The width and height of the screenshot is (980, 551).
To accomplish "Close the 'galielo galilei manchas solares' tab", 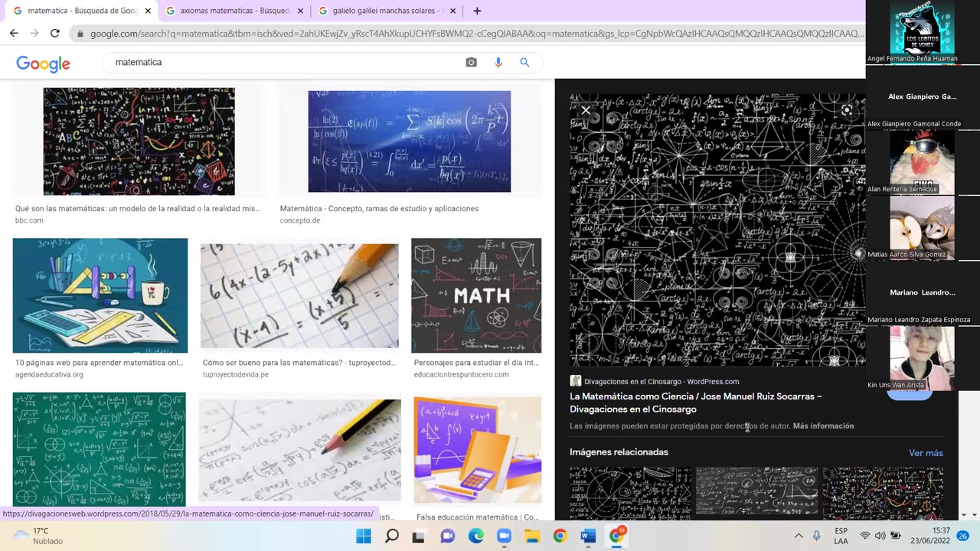I will pyautogui.click(x=453, y=11).
